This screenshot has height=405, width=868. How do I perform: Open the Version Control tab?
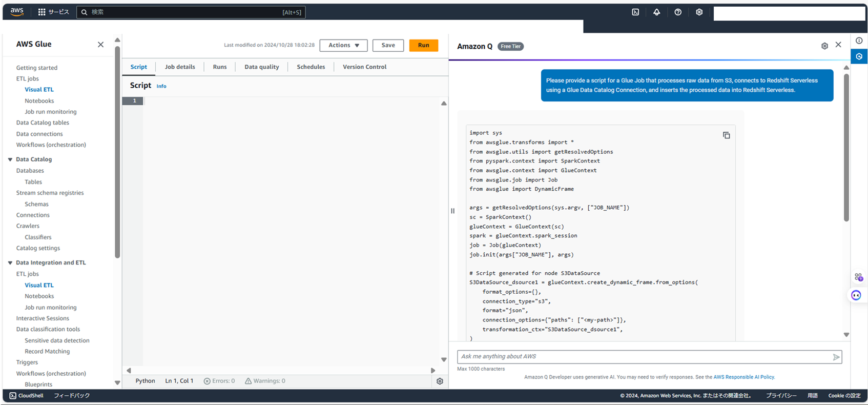364,67
